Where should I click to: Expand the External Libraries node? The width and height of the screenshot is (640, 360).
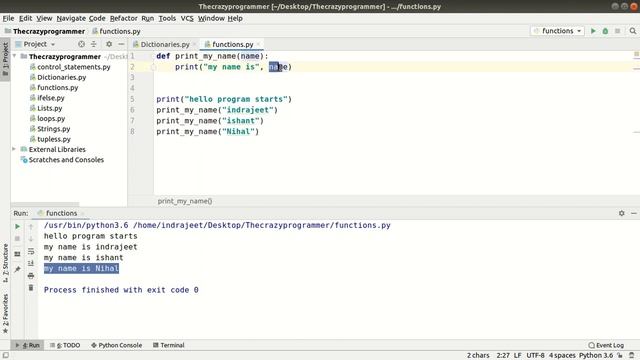click(x=14, y=149)
